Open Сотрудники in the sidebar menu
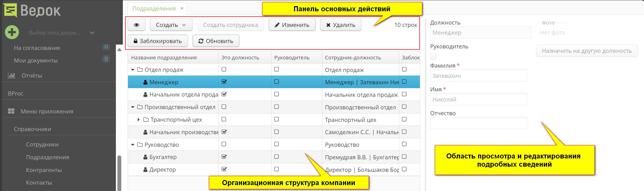The image size is (644, 191). click(x=42, y=144)
